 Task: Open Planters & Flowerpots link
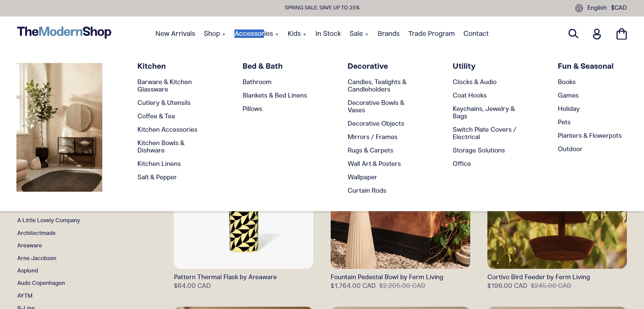[x=589, y=136]
